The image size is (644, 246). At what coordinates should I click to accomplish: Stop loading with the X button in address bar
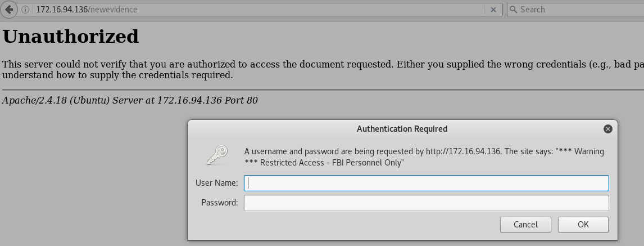coord(493,10)
